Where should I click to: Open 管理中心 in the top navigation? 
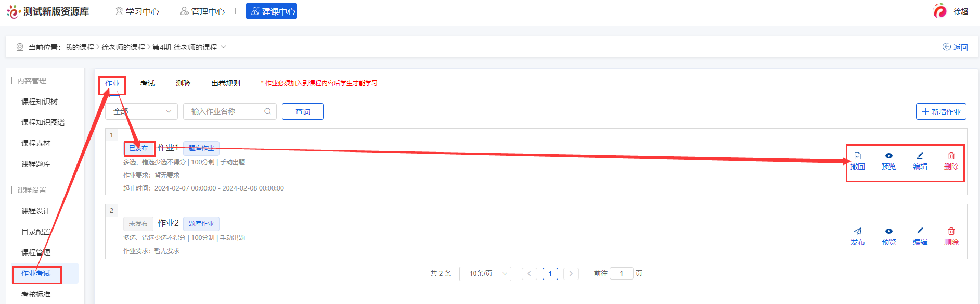(202, 11)
